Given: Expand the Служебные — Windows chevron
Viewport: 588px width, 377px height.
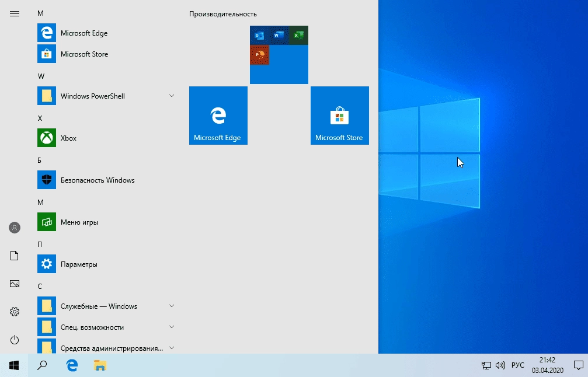Looking at the screenshot, I should point(171,306).
